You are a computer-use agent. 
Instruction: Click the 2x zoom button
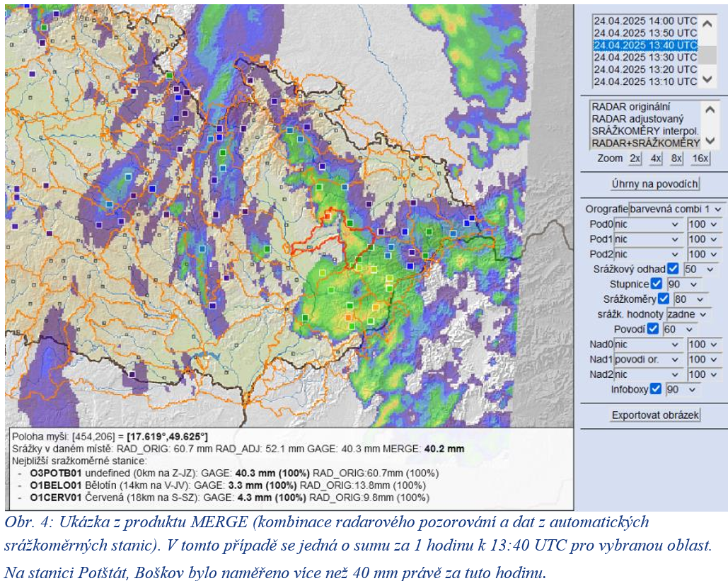click(635, 159)
